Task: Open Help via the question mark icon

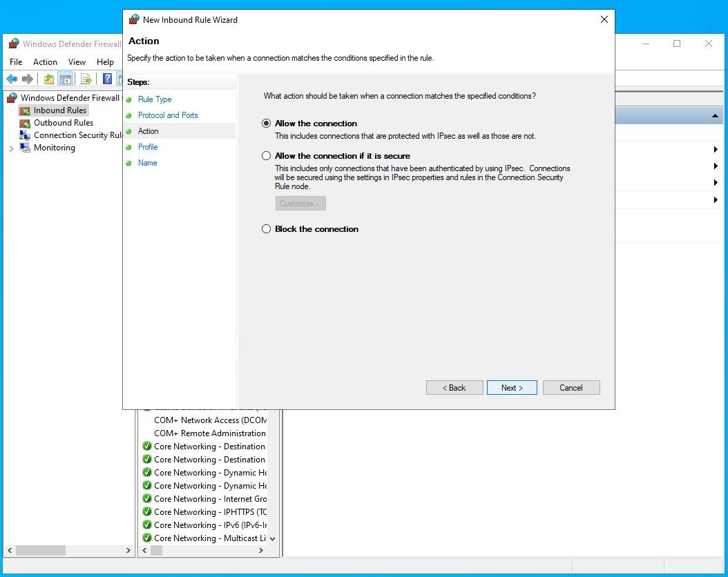Action: (x=108, y=79)
